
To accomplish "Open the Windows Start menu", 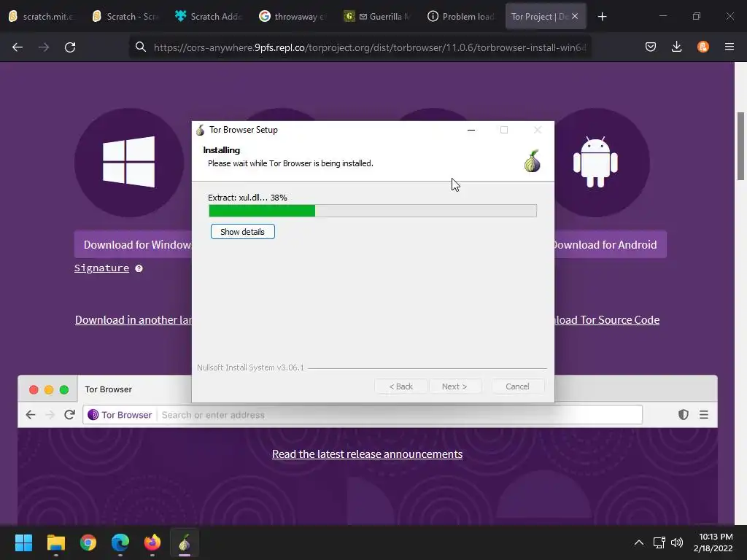I will (x=23, y=542).
